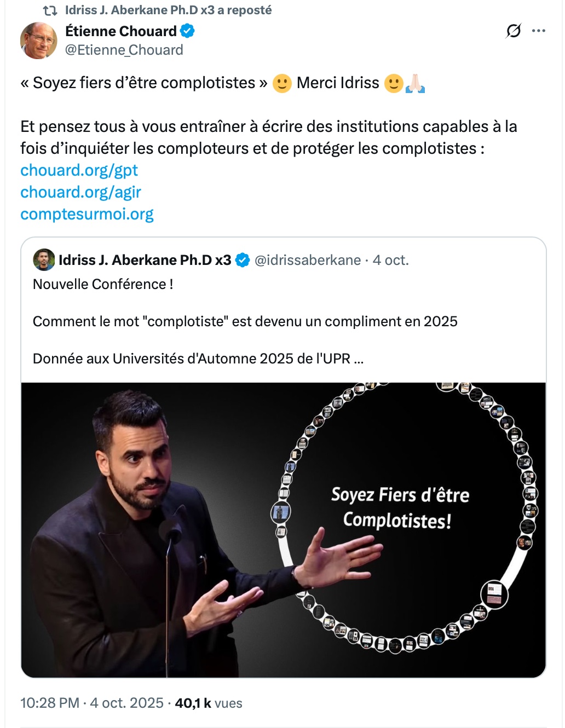Open "Idriss J. Aberkane Ph.D x3 a reposté" label
Screen dimensions: 565x728
pyautogui.click(x=168, y=10)
